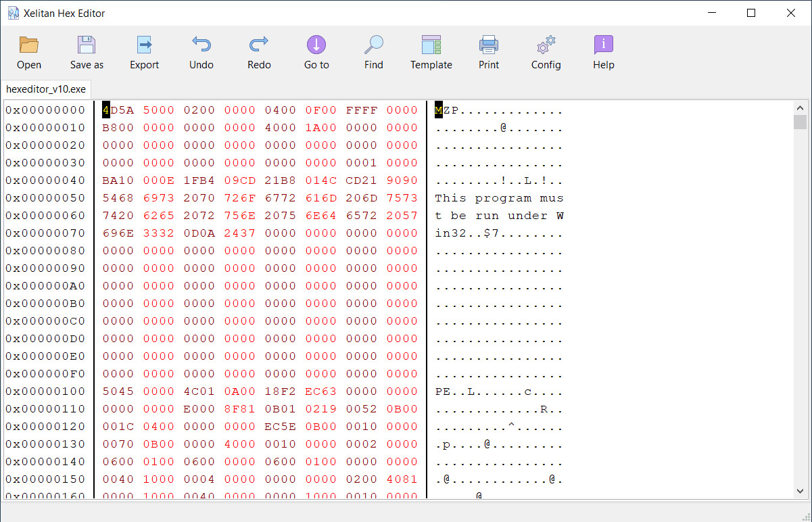The width and height of the screenshot is (812, 522).
Task: Click the Export toolbar icon
Action: (x=144, y=45)
